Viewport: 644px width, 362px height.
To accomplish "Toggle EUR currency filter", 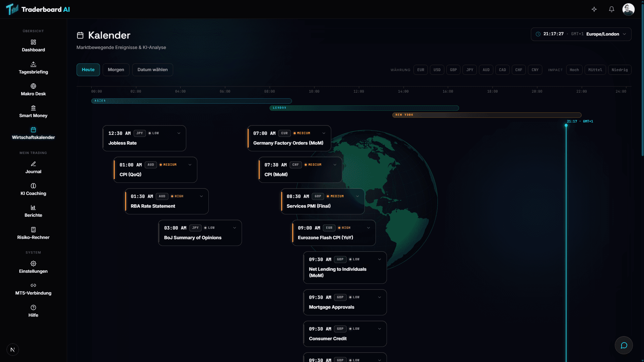I will tap(420, 70).
